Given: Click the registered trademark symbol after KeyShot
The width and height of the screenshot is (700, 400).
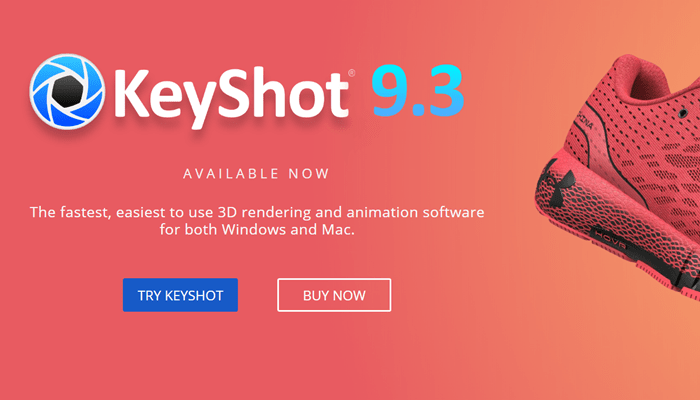Looking at the screenshot, I should pyautogui.click(x=351, y=73).
